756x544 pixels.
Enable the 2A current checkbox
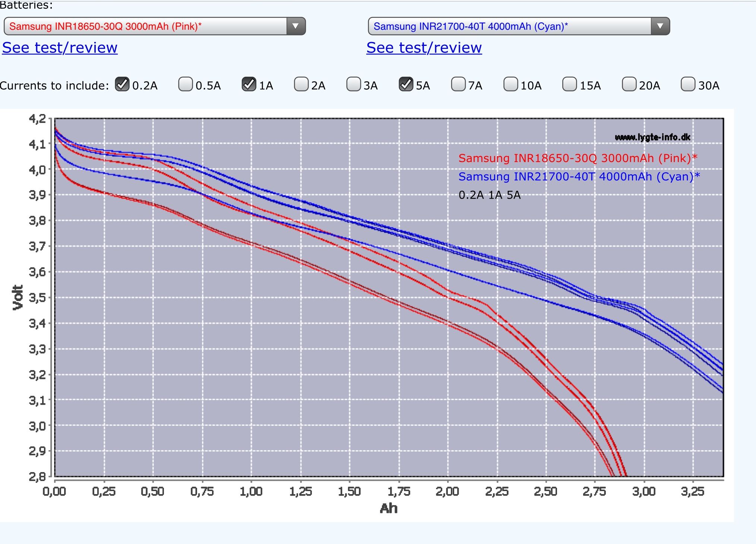pos(301,84)
